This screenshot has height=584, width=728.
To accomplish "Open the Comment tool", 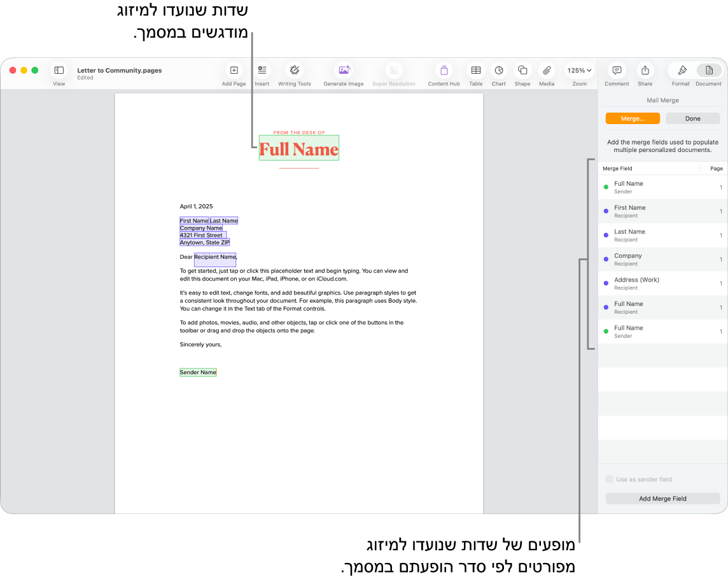I will [616, 71].
